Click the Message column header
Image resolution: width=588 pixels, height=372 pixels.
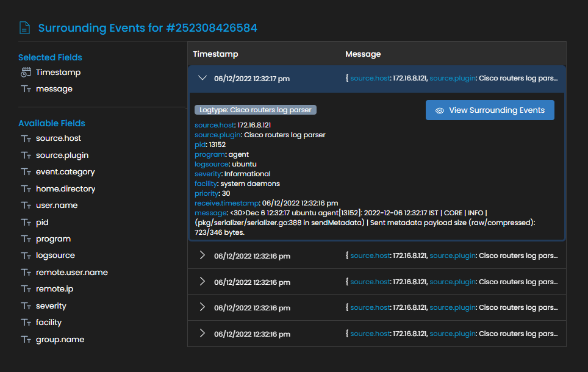[x=363, y=54]
